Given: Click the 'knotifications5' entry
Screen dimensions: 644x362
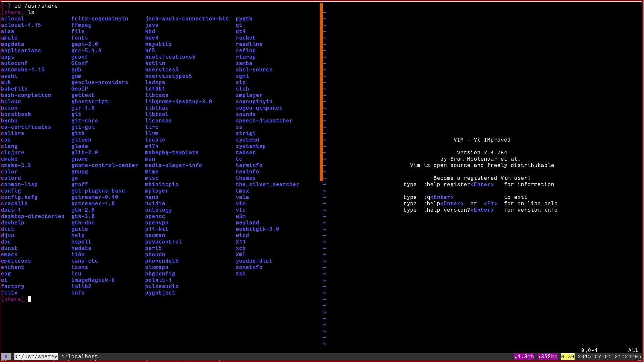Looking at the screenshot, I should tap(170, 57).
